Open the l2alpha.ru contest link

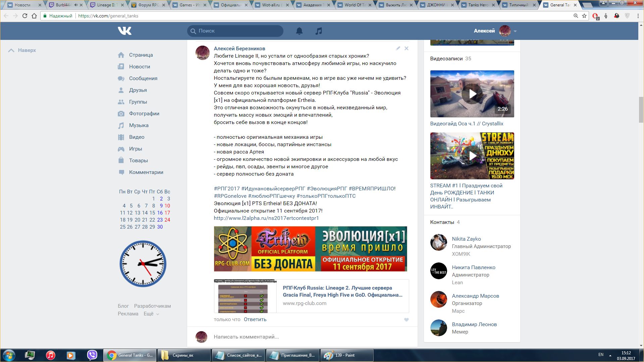tap(266, 218)
